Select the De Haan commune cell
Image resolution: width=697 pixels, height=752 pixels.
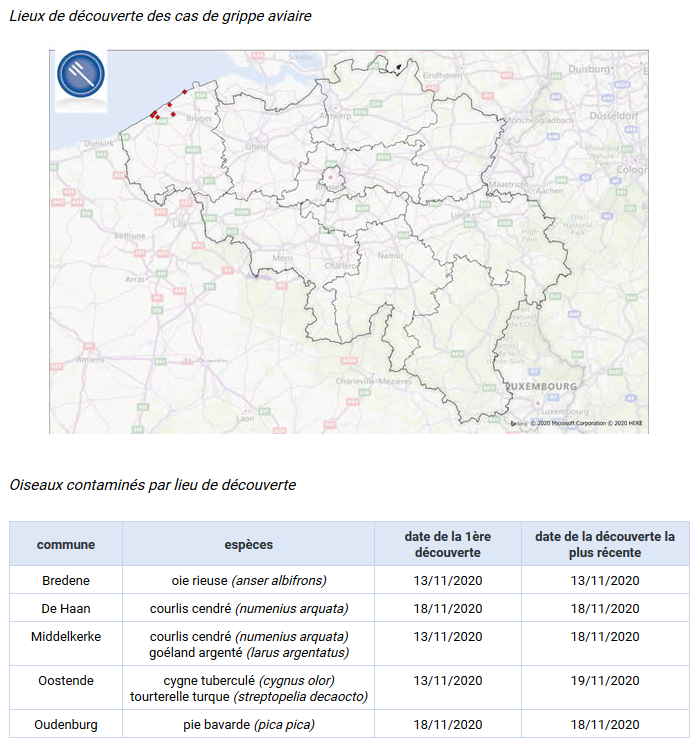(x=66, y=609)
